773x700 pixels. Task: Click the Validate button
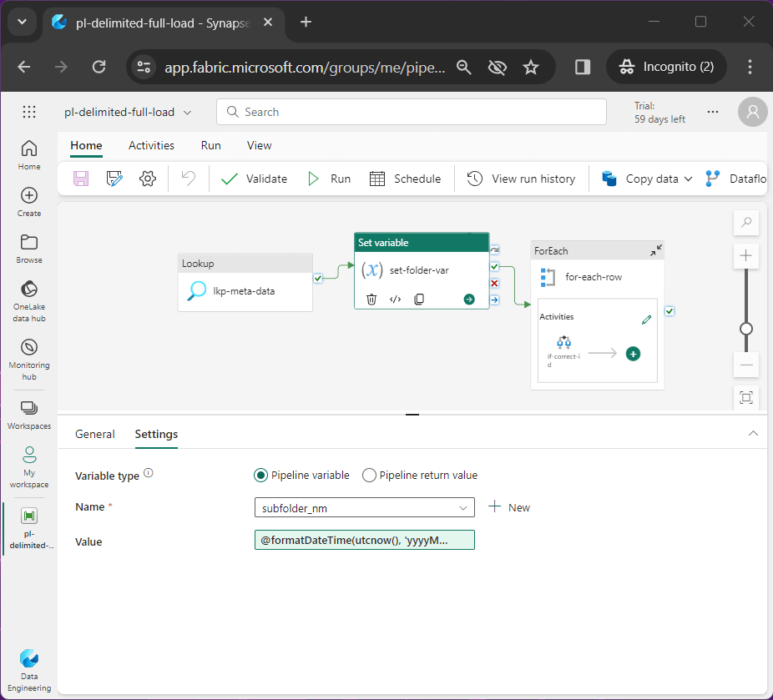254,179
